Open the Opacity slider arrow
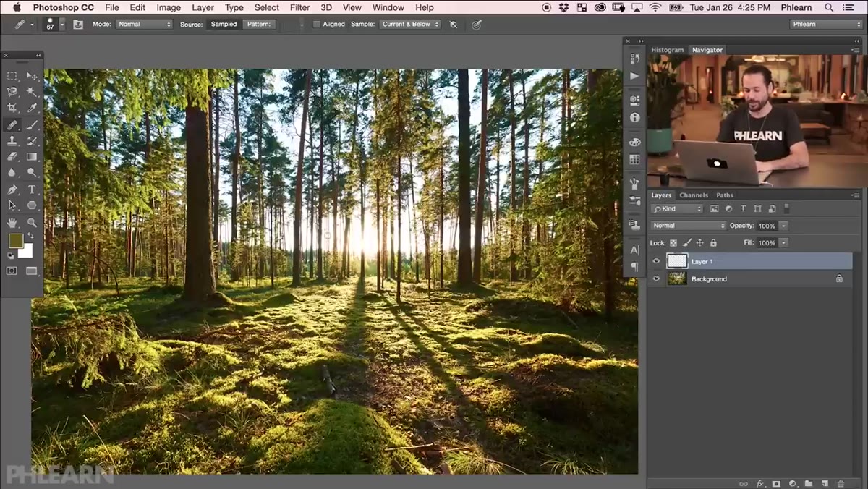 783,226
